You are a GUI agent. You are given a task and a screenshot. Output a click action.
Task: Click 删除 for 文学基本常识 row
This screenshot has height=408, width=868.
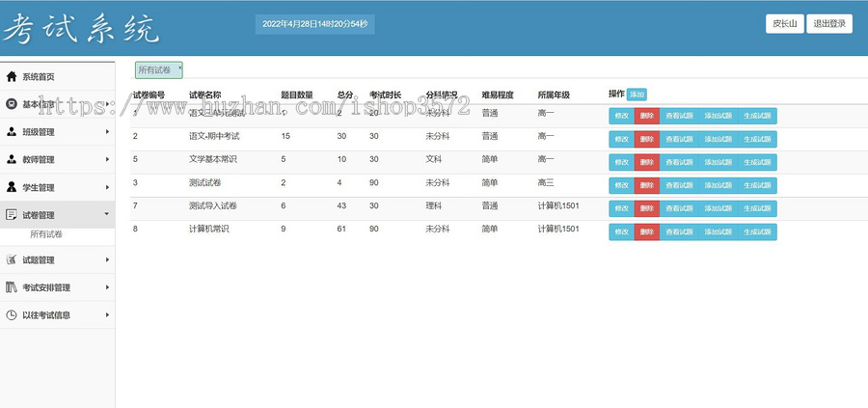[x=646, y=162]
